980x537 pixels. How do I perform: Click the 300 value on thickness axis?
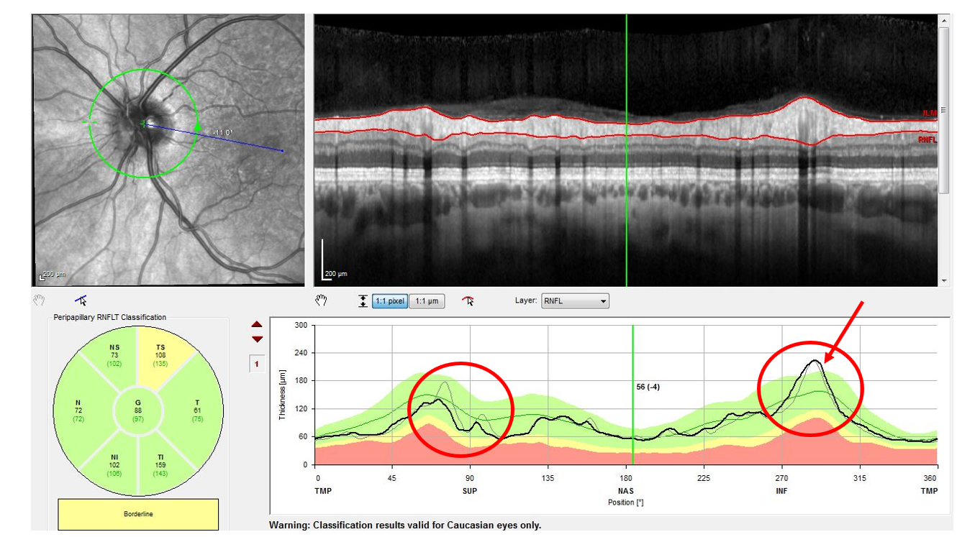pyautogui.click(x=301, y=326)
